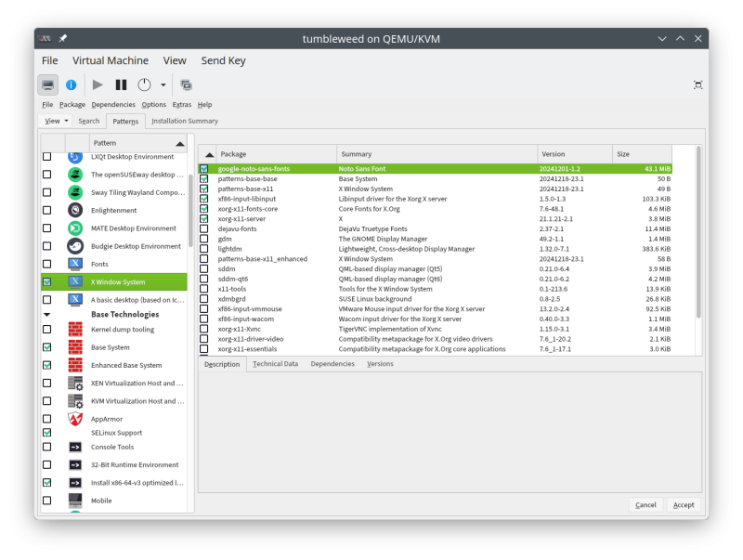The width and height of the screenshot is (743, 560).
Task: Toggle the Base System pattern checkbox
Action: click(47, 347)
